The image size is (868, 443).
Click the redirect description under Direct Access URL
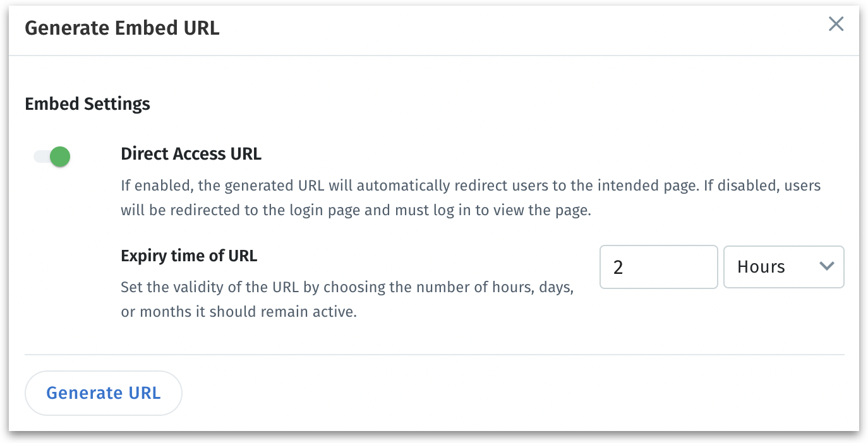point(470,198)
